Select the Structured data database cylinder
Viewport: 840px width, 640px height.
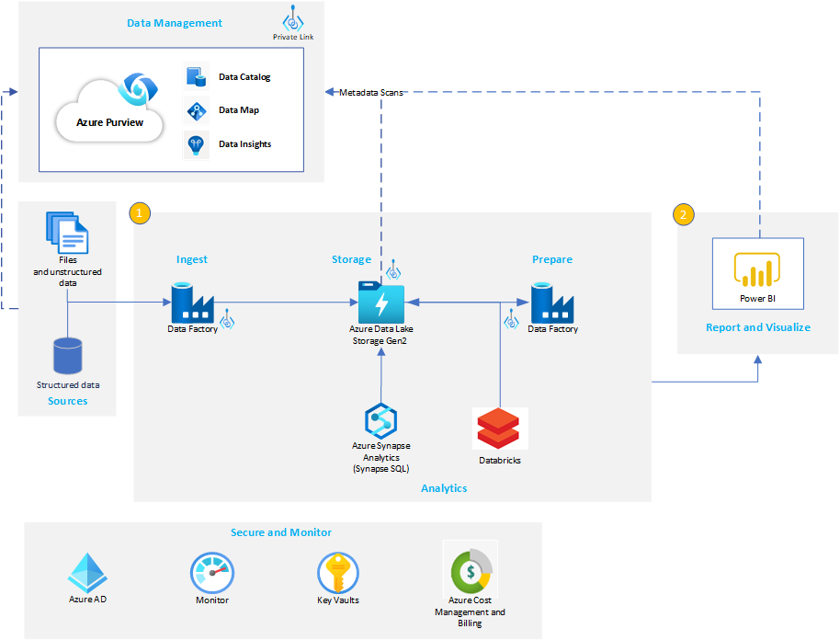(x=67, y=356)
